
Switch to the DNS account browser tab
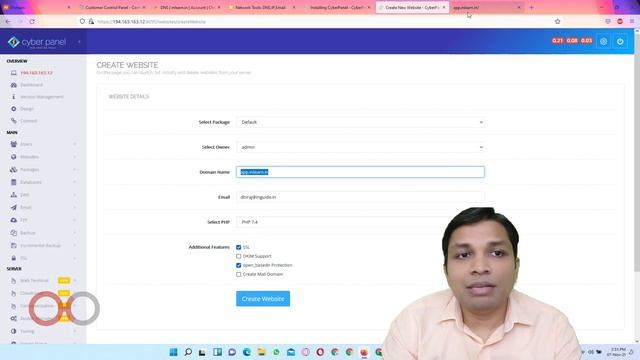[186, 7]
